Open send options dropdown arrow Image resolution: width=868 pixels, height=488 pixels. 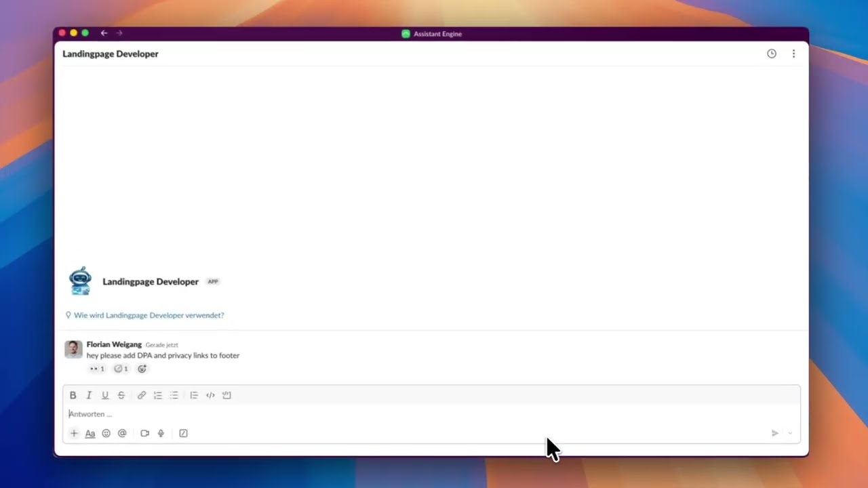pos(790,433)
